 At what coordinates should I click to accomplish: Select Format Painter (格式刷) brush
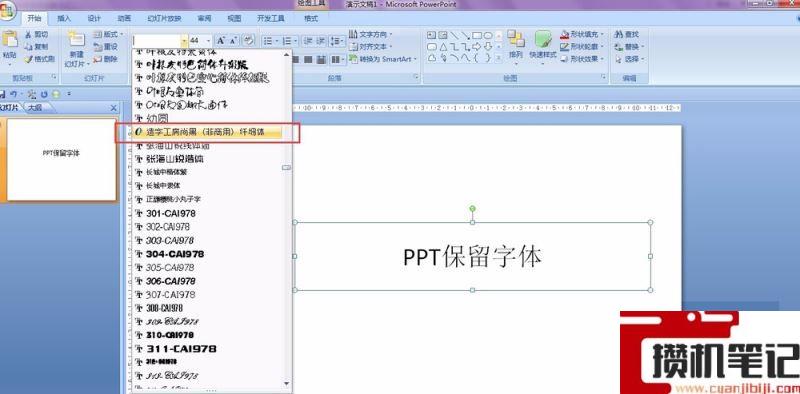click(29, 59)
